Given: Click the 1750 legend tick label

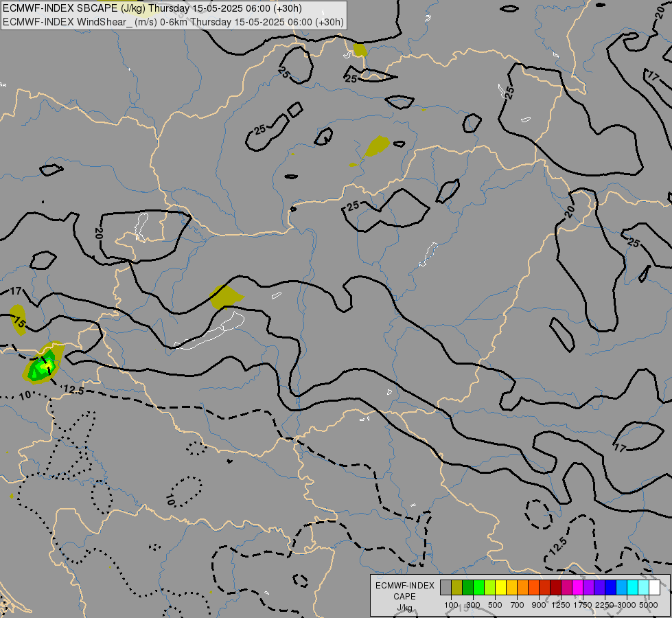Looking at the screenshot, I should pos(583,605).
